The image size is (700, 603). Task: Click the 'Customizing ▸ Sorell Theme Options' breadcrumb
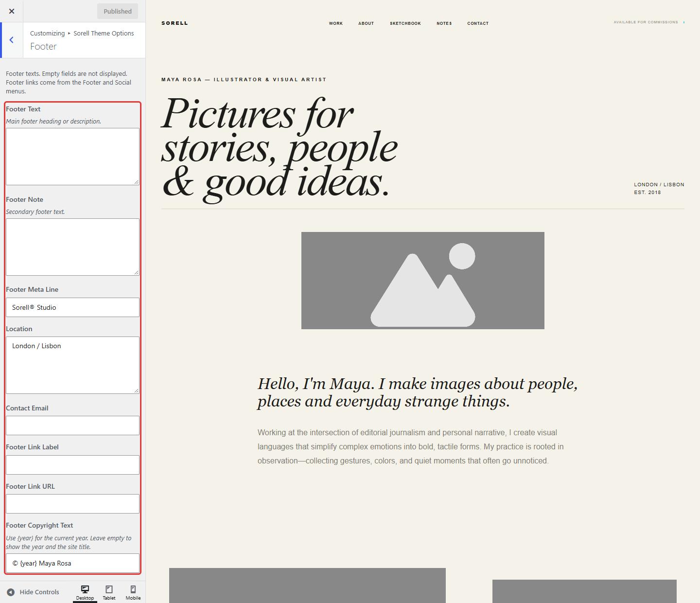click(x=82, y=33)
